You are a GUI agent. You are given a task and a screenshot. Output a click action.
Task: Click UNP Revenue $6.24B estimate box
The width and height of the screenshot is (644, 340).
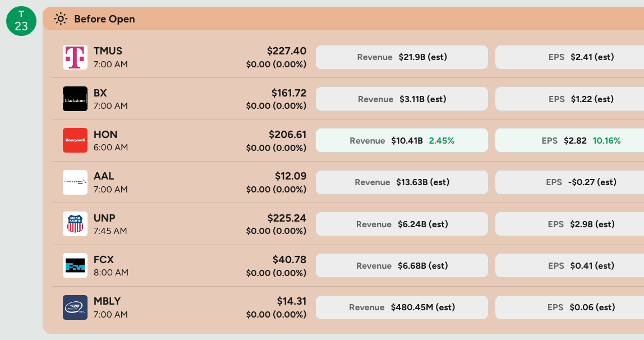point(402,224)
